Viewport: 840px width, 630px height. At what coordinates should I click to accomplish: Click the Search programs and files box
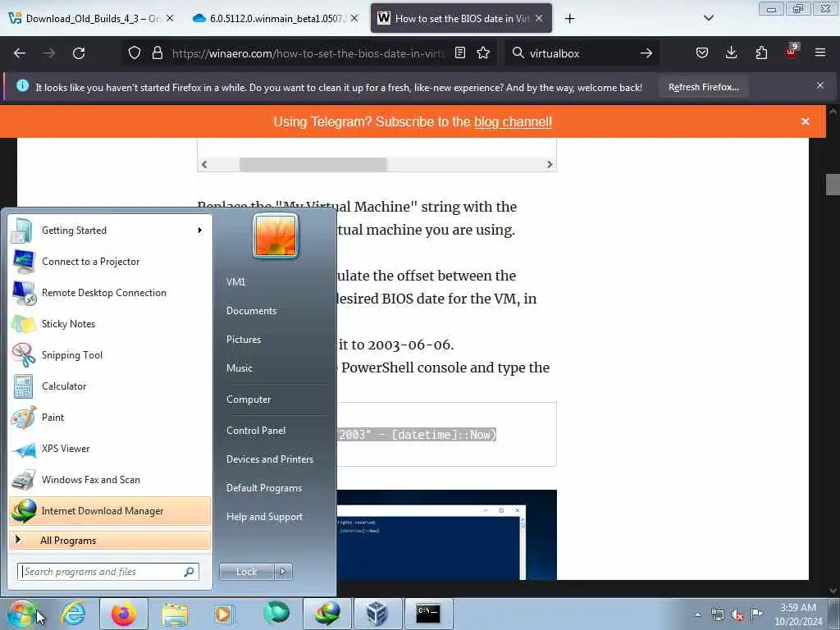coord(107,572)
